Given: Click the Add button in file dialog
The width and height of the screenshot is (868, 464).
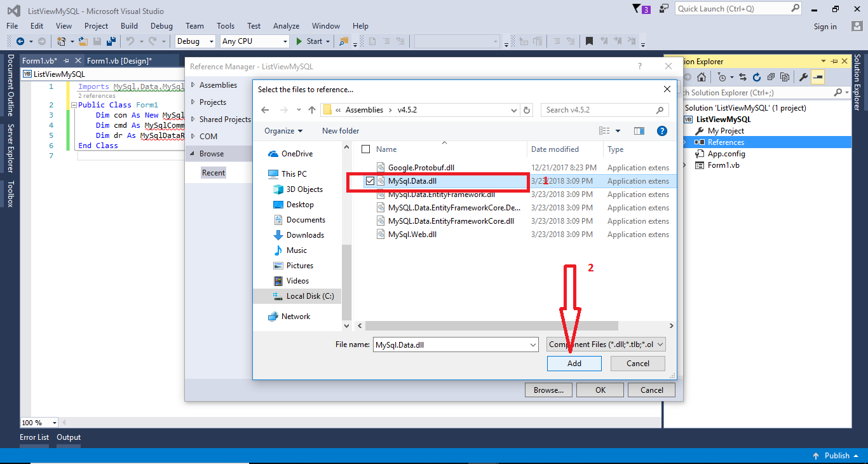Looking at the screenshot, I should pos(574,364).
